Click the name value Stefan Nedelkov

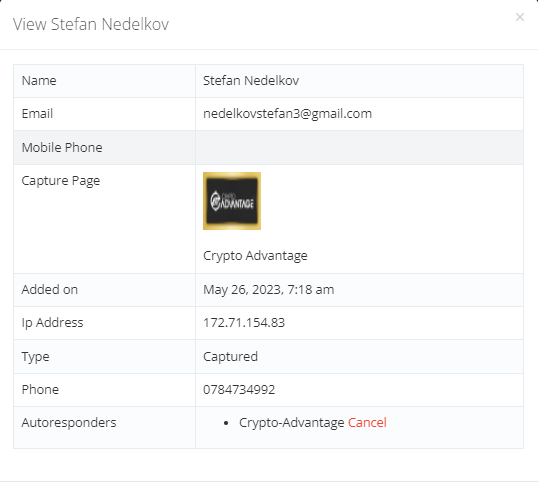(x=251, y=81)
